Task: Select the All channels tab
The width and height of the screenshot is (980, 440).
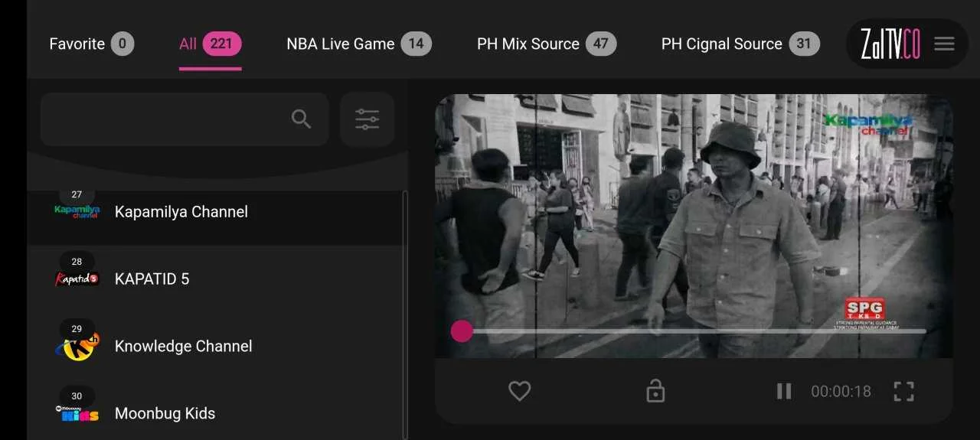Action: coord(210,44)
